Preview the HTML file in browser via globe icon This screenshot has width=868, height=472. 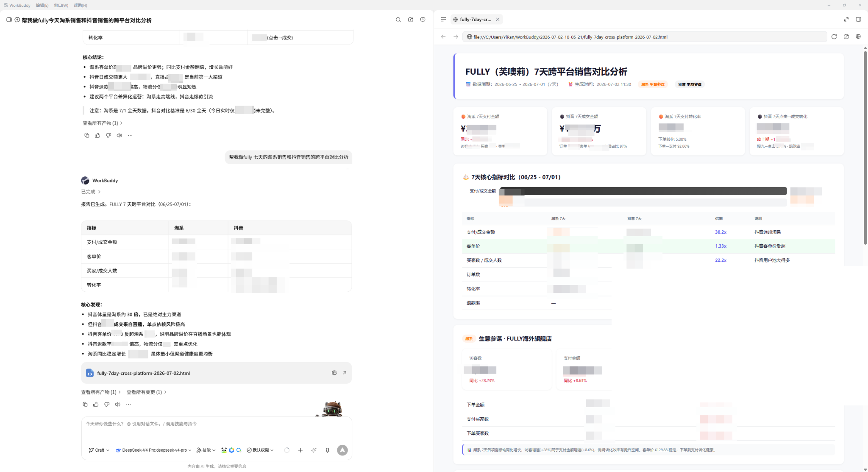pyautogui.click(x=334, y=373)
